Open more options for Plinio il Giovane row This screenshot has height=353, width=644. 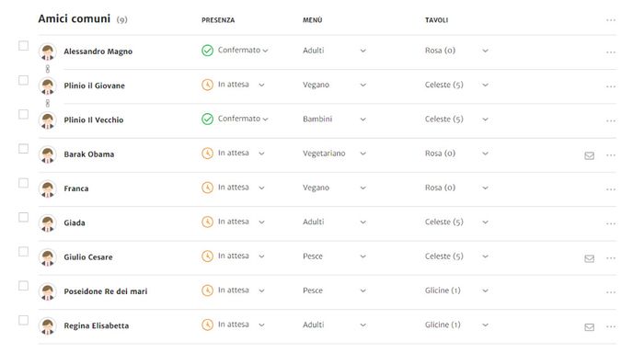(611, 86)
